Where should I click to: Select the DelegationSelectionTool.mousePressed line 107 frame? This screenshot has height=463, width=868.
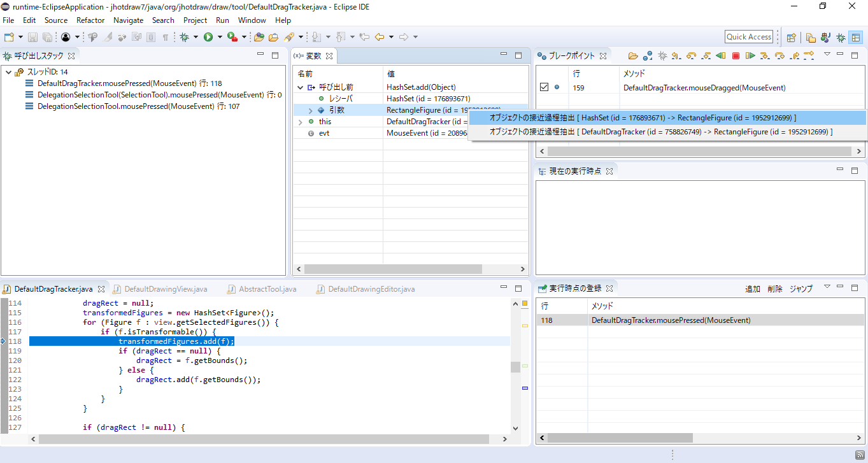[x=132, y=106]
